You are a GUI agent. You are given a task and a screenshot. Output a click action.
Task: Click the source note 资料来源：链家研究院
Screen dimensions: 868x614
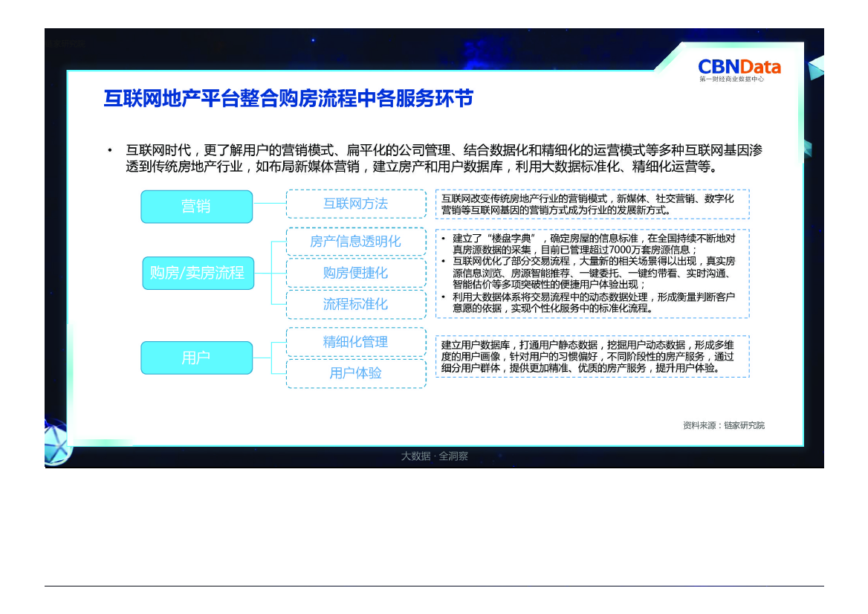pos(723,425)
